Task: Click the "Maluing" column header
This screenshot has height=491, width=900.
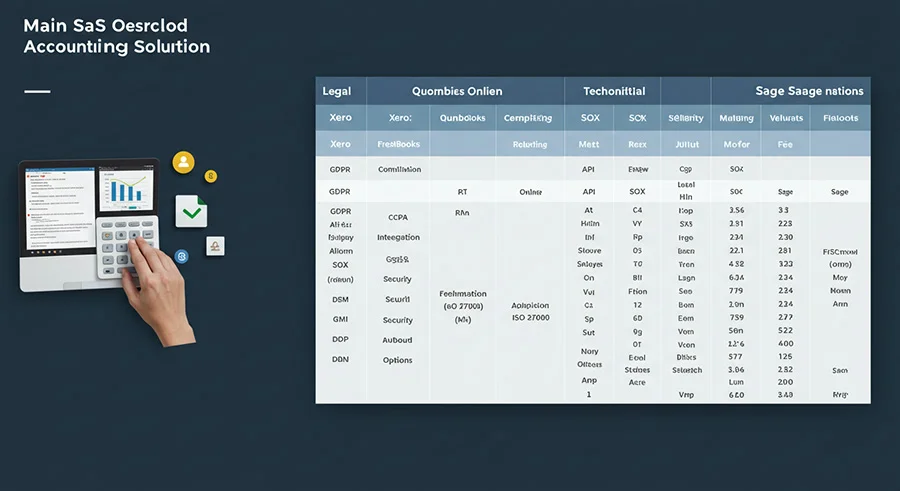Action: pyautogui.click(x=736, y=118)
